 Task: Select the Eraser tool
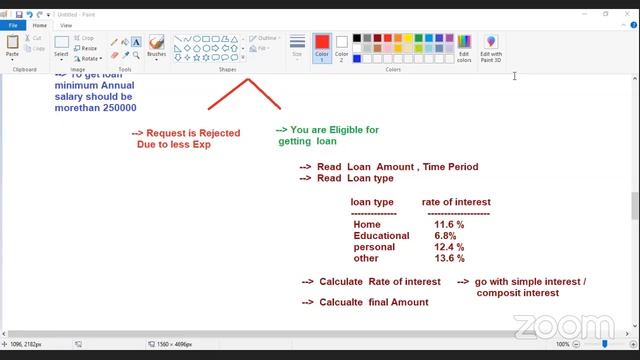coord(114,55)
